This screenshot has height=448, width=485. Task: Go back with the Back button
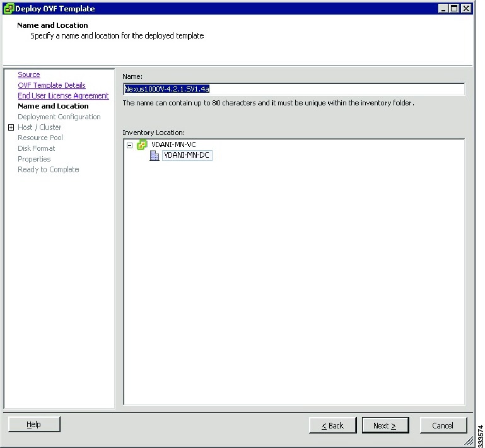(332, 425)
